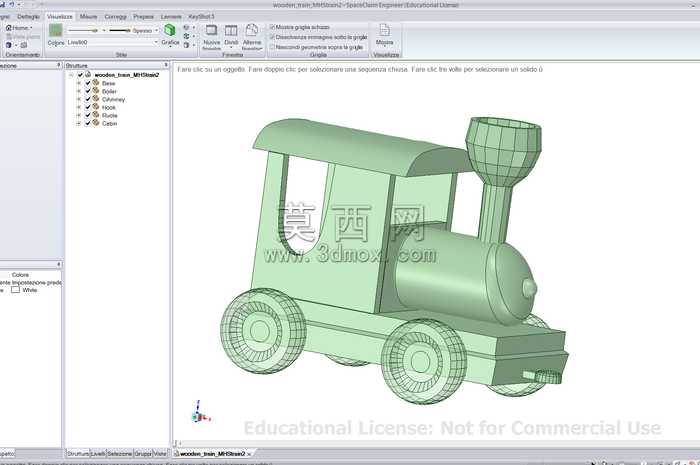Toggle Disattiva immagine sotto la griglia
Screen dimensions: 700x465
pyautogui.click(x=272, y=37)
